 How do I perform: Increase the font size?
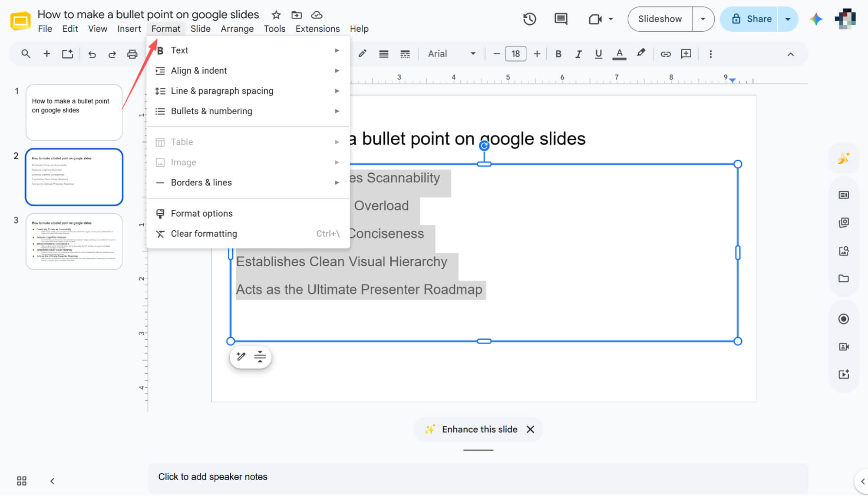pos(537,54)
